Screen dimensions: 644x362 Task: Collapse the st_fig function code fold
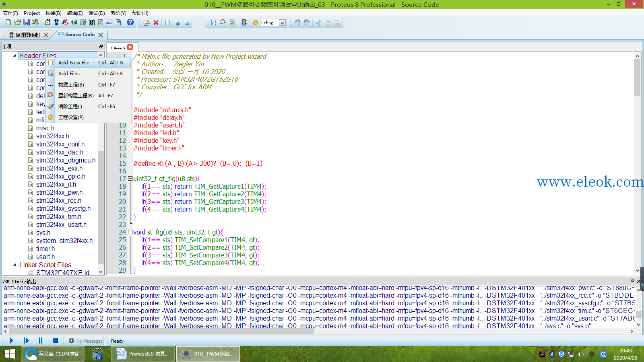tap(130, 232)
